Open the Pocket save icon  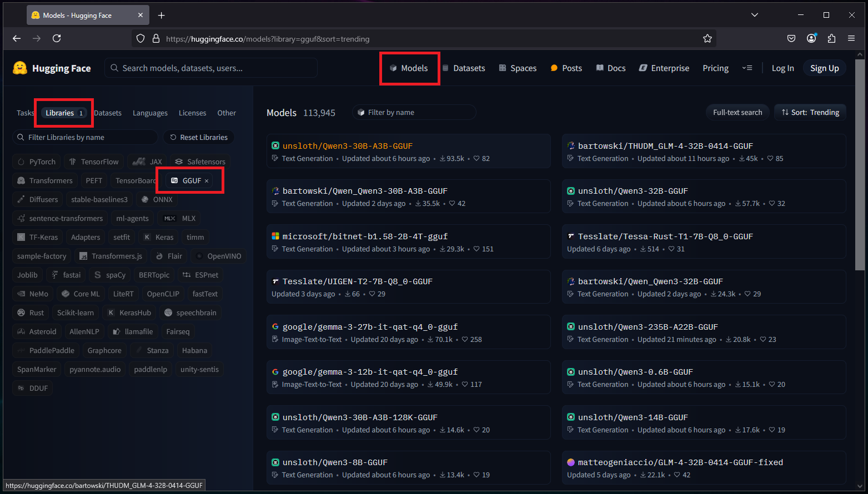[x=791, y=38]
